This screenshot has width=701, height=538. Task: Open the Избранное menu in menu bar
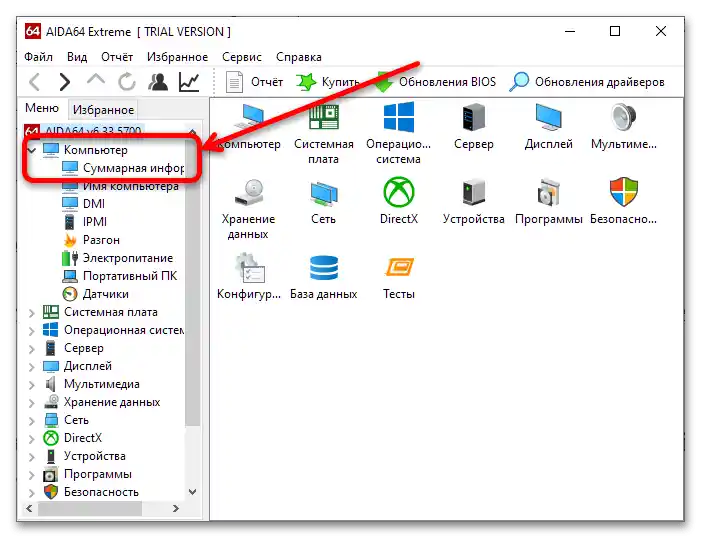[177, 57]
